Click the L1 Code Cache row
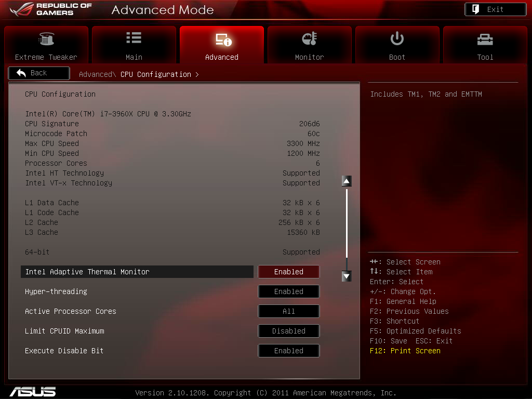 172,212
